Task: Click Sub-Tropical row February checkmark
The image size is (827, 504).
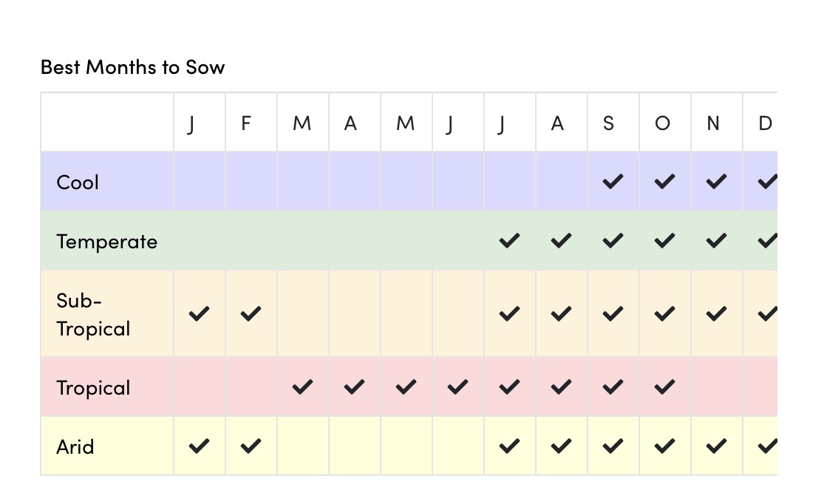Action: [251, 314]
